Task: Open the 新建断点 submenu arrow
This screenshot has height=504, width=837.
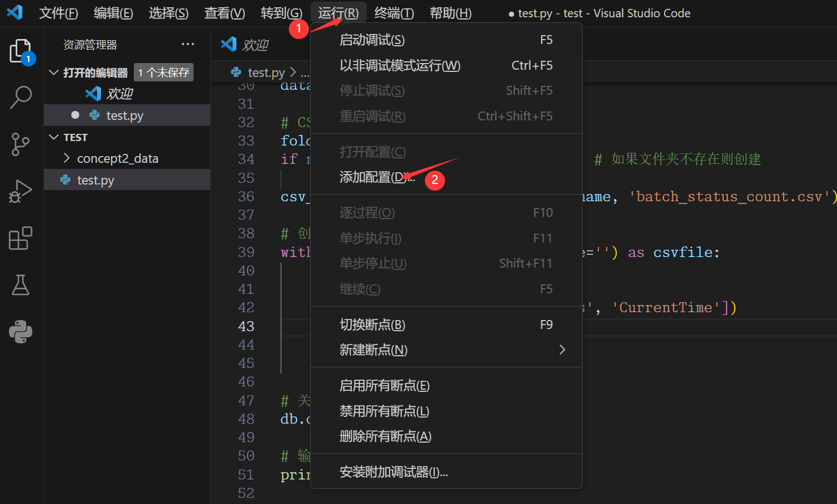Action: pyautogui.click(x=562, y=350)
